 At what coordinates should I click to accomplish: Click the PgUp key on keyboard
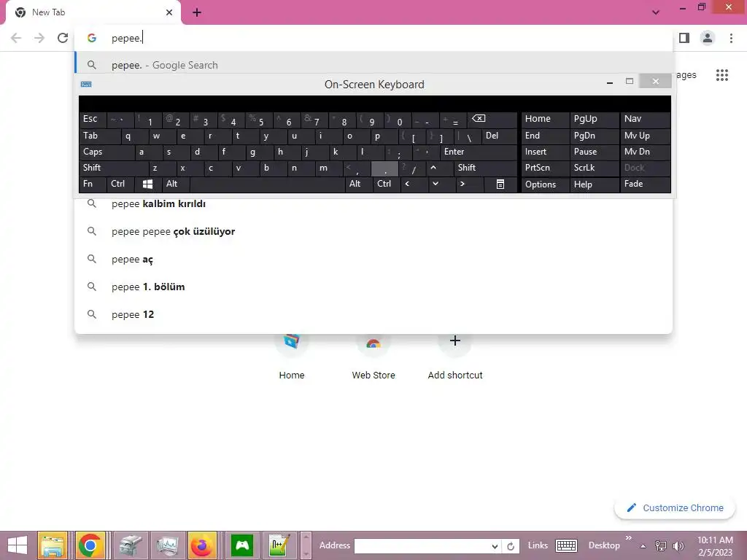pyautogui.click(x=594, y=119)
